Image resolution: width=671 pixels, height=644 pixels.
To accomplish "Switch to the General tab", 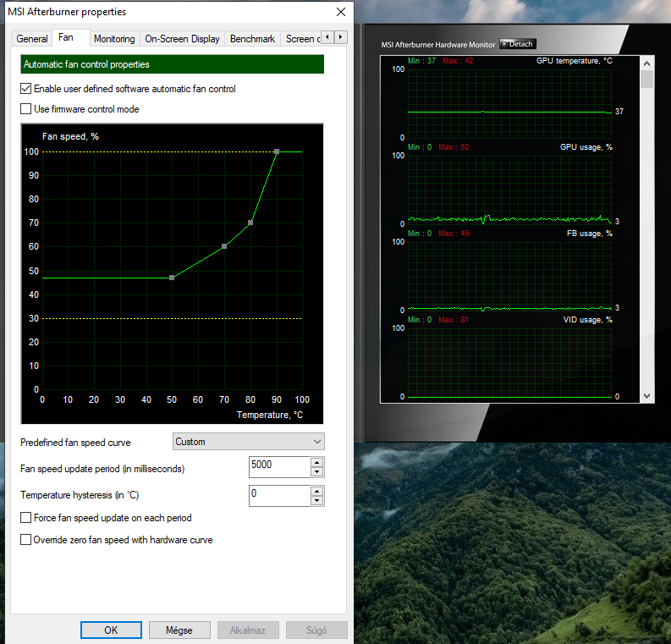I will point(31,39).
